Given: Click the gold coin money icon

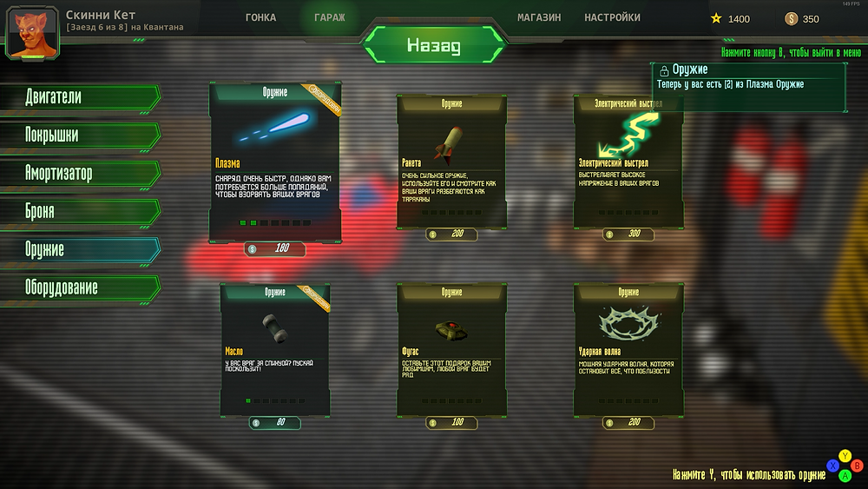Looking at the screenshot, I should pos(791,19).
